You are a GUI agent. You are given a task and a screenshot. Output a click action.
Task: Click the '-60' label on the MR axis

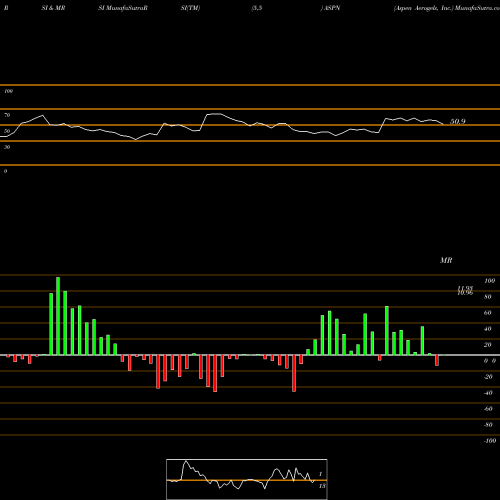[488, 409]
